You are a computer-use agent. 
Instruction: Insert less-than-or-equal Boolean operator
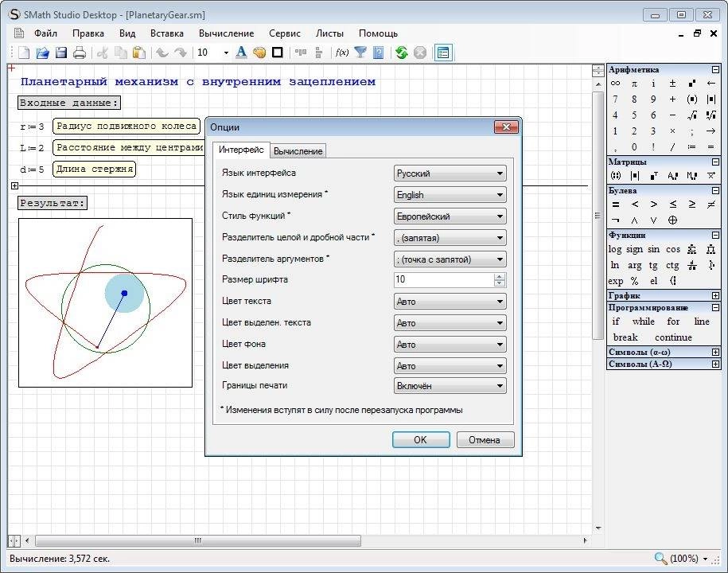pyautogui.click(x=672, y=205)
